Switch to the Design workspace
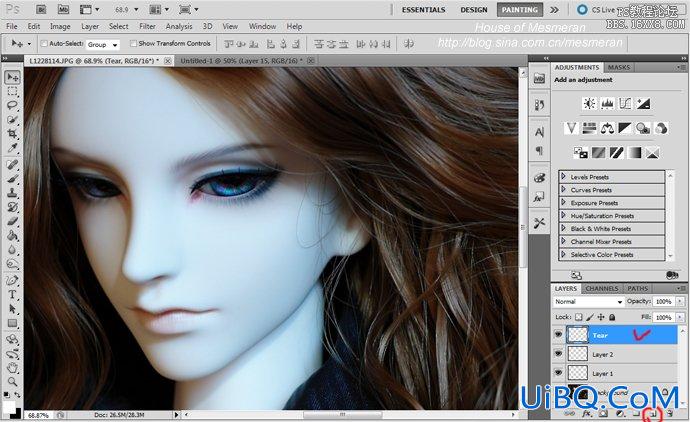The width and height of the screenshot is (690, 422). (x=474, y=10)
